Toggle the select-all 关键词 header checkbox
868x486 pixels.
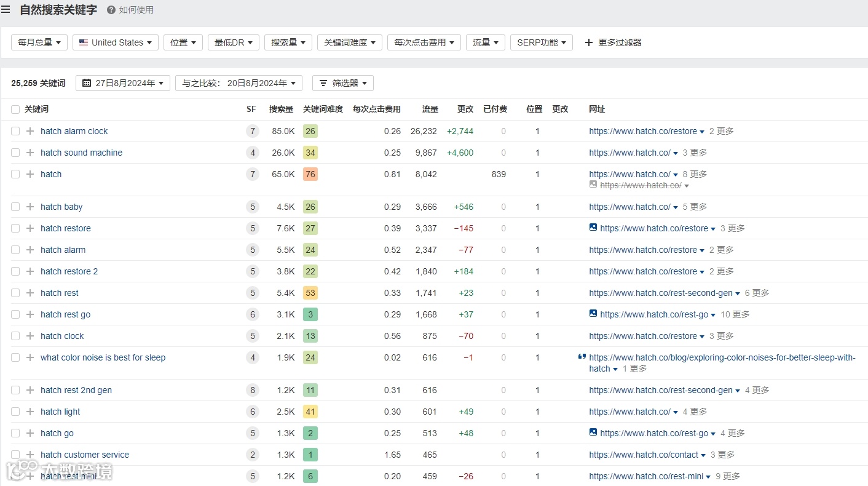[15, 110]
